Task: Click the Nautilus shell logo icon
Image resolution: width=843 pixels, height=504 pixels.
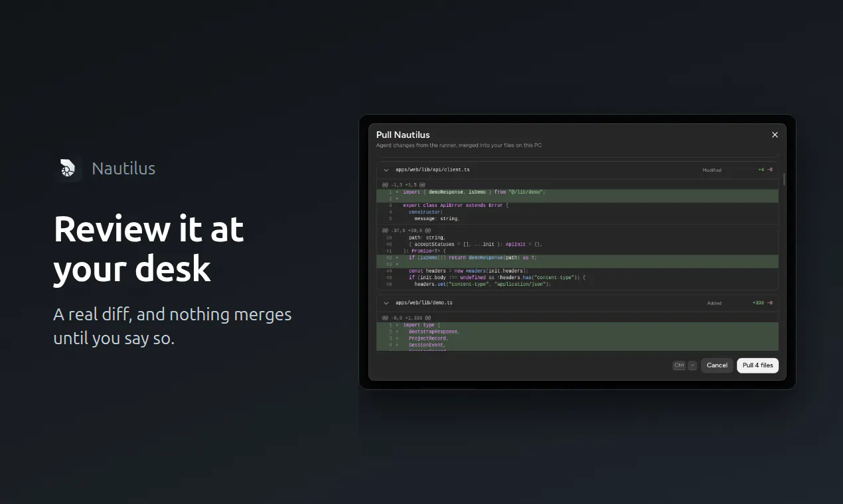Action: (68, 168)
